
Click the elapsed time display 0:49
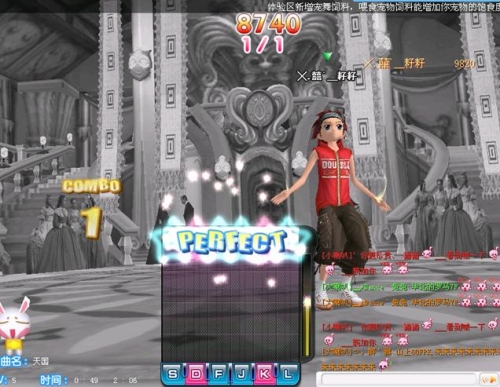pyautogui.click(x=86, y=380)
